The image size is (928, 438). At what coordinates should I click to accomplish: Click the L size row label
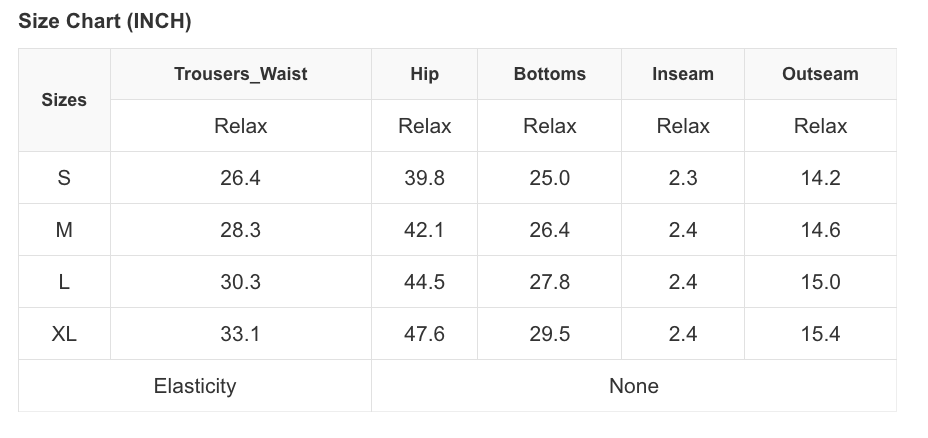tap(64, 282)
